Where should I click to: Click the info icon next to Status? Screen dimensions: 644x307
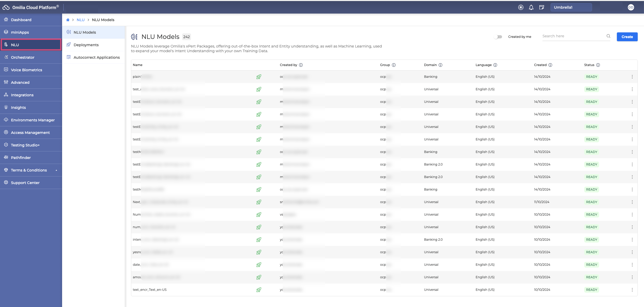(x=598, y=65)
